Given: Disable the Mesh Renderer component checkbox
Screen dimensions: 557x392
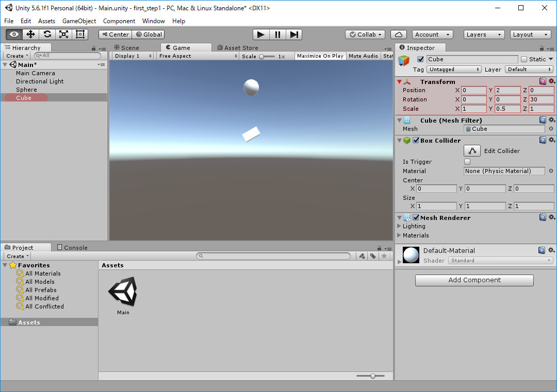Looking at the screenshot, I should tap(416, 218).
